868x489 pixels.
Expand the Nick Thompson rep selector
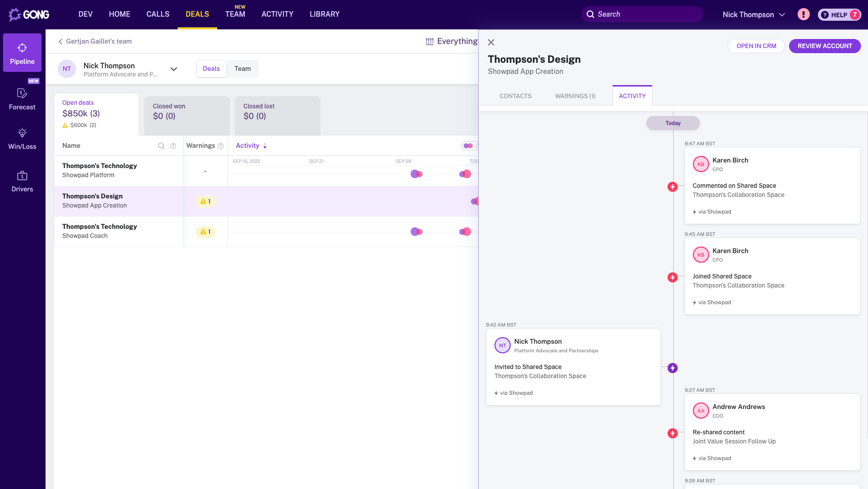(x=174, y=69)
